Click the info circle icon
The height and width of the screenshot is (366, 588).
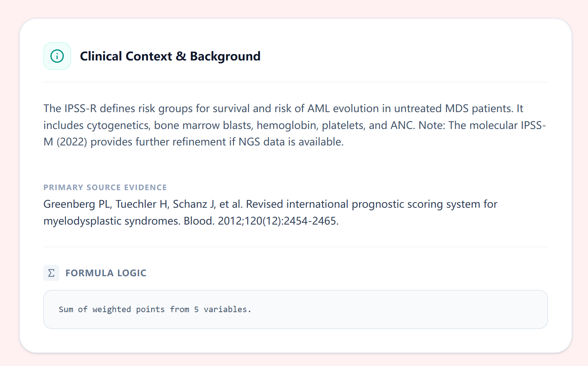(57, 56)
